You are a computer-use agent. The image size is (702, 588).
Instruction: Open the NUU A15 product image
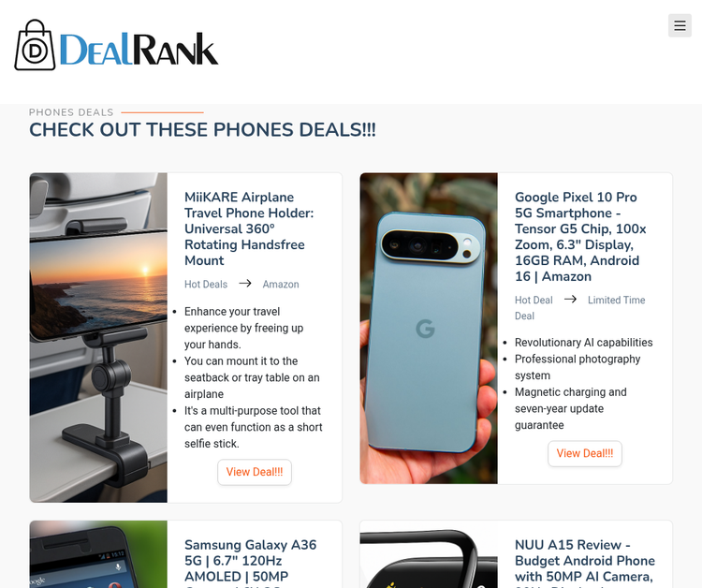click(x=429, y=554)
